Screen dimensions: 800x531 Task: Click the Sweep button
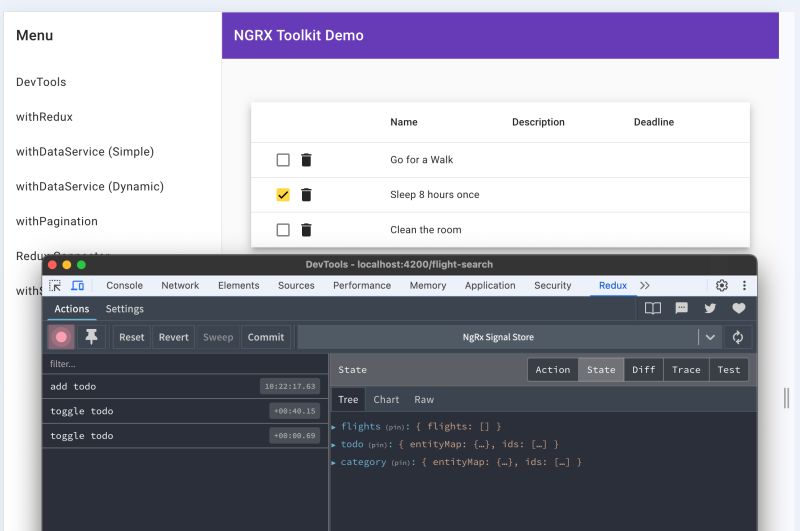tap(218, 337)
